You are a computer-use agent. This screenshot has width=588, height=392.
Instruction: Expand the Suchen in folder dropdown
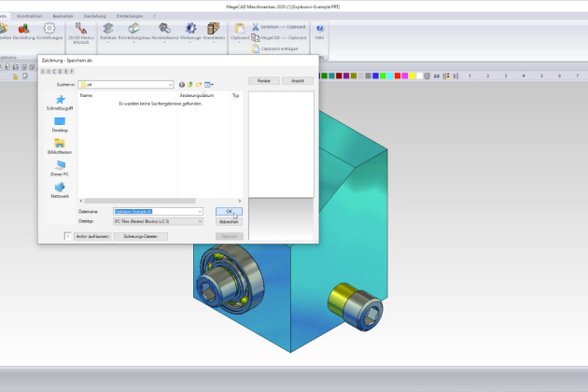tap(171, 84)
